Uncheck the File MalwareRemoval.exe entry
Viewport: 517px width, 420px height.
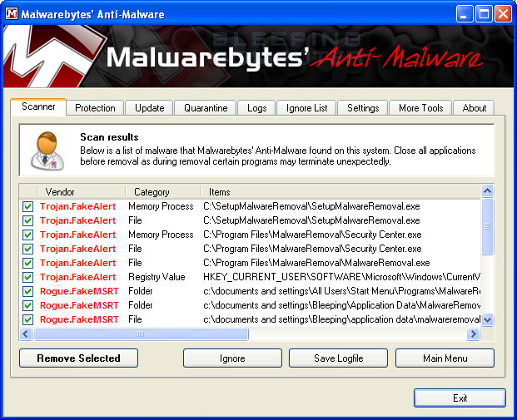(28, 263)
